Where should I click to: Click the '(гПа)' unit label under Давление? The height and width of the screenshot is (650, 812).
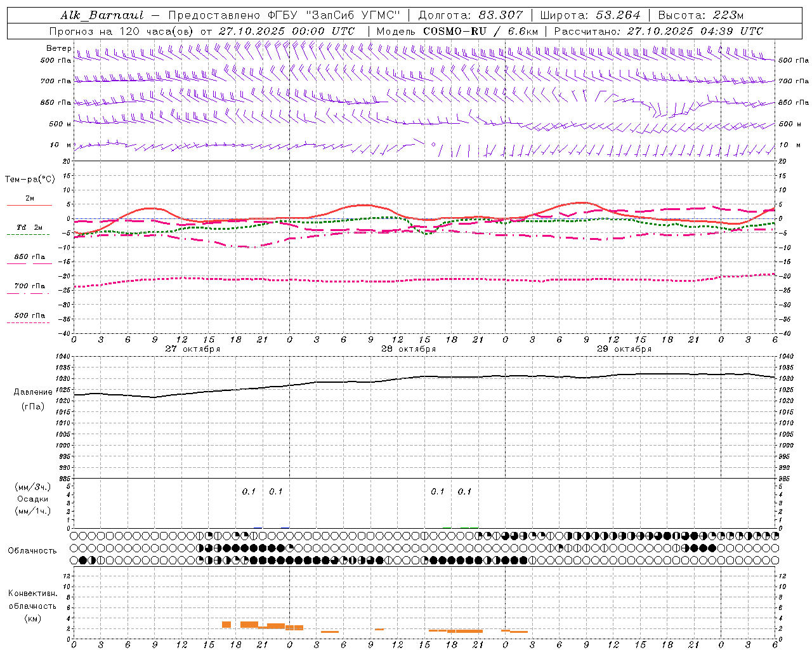pyautogui.click(x=33, y=406)
